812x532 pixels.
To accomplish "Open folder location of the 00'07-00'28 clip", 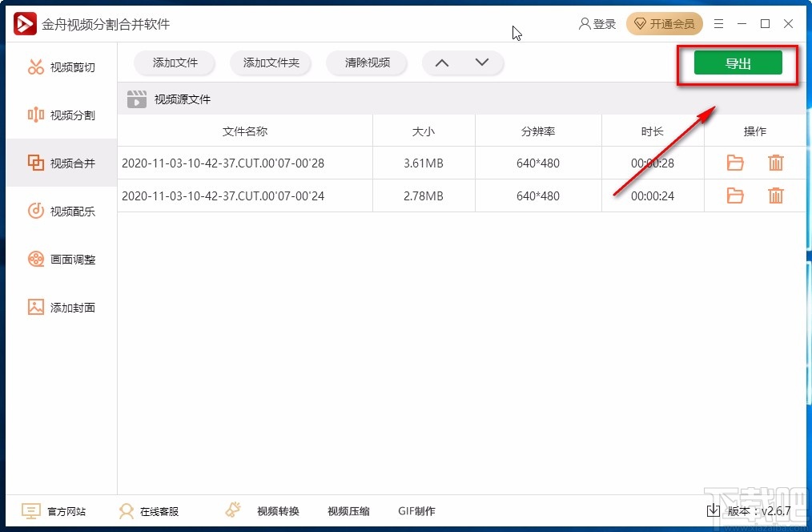I will click(734, 163).
